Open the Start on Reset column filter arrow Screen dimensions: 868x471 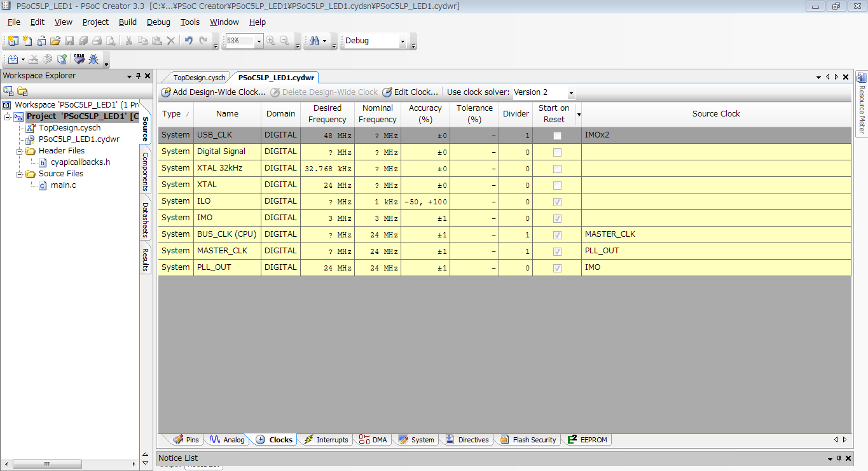coord(579,115)
